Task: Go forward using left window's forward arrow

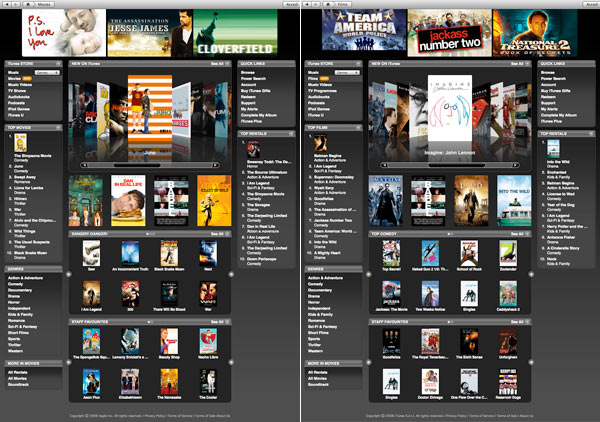Action: pos(16,4)
